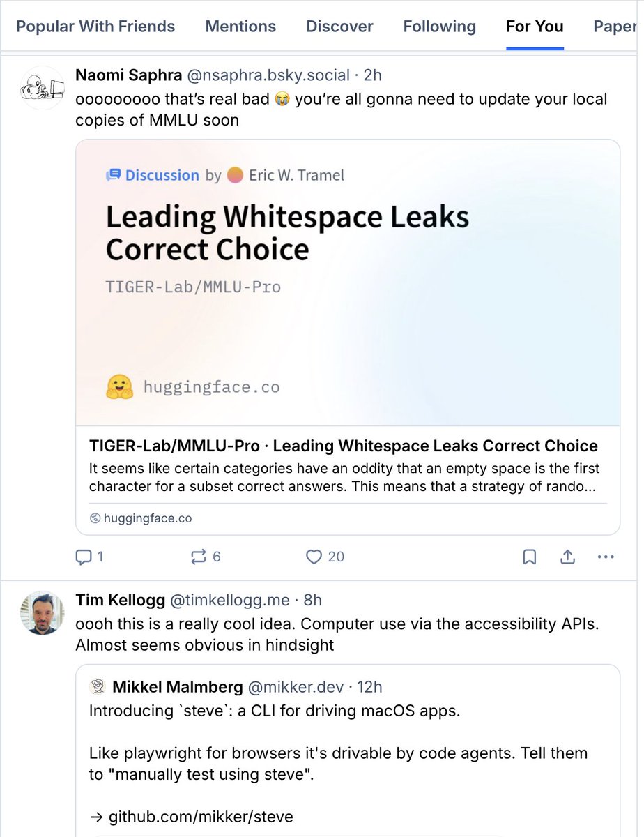Open Naomi Saphra's profile avatar
Screen dimensions: 644x837
point(43,88)
